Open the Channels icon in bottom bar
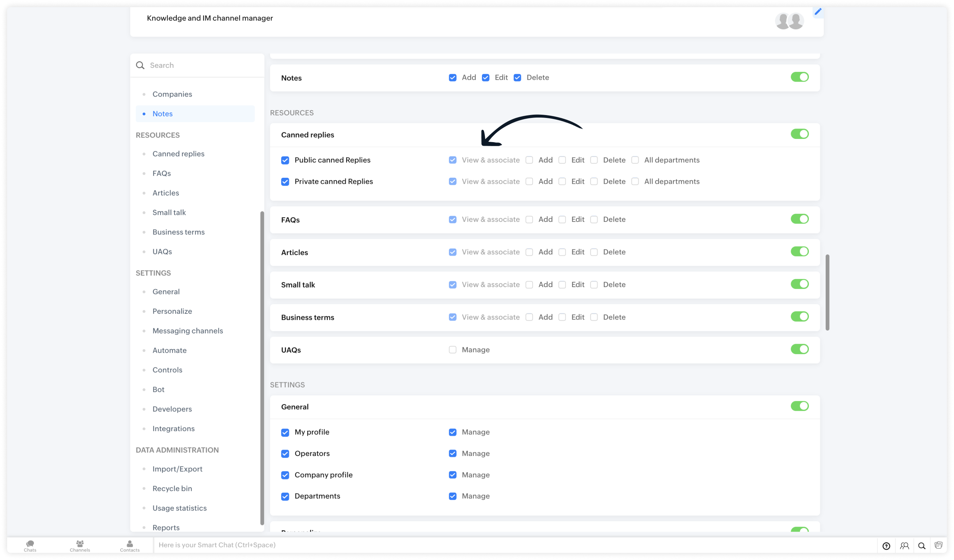The width and height of the screenshot is (954, 560). (x=79, y=545)
